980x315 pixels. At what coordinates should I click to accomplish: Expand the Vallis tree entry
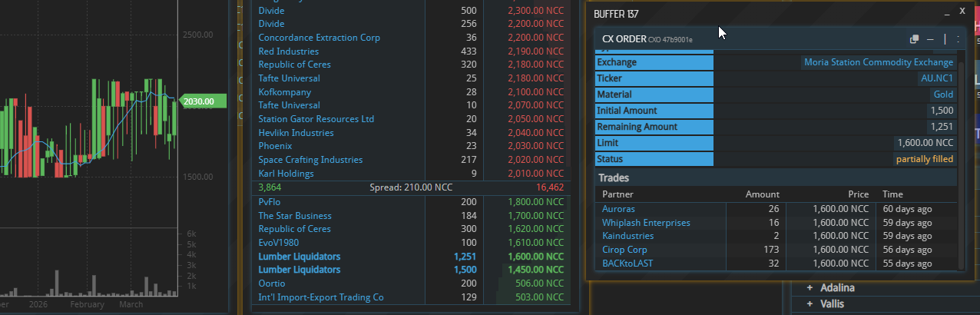[809, 303]
